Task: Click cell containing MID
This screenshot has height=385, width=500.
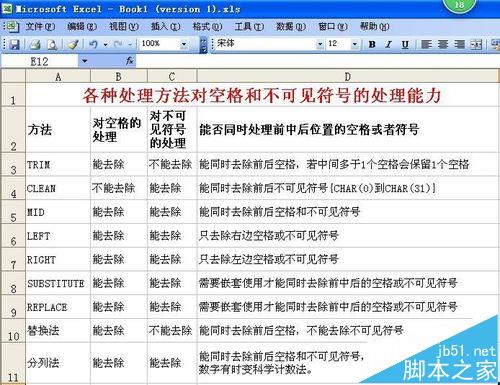Action: [58, 212]
